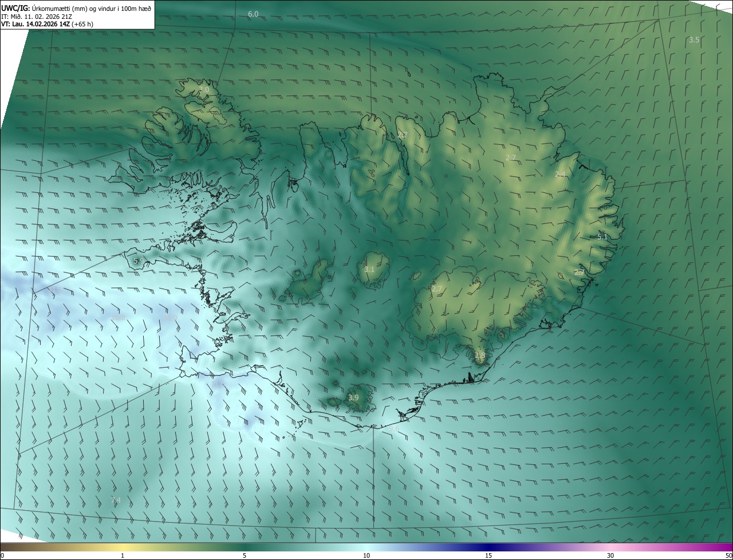
Task: Click the 3.9 value label on Mýrdalsjökull
Action: 353,397
